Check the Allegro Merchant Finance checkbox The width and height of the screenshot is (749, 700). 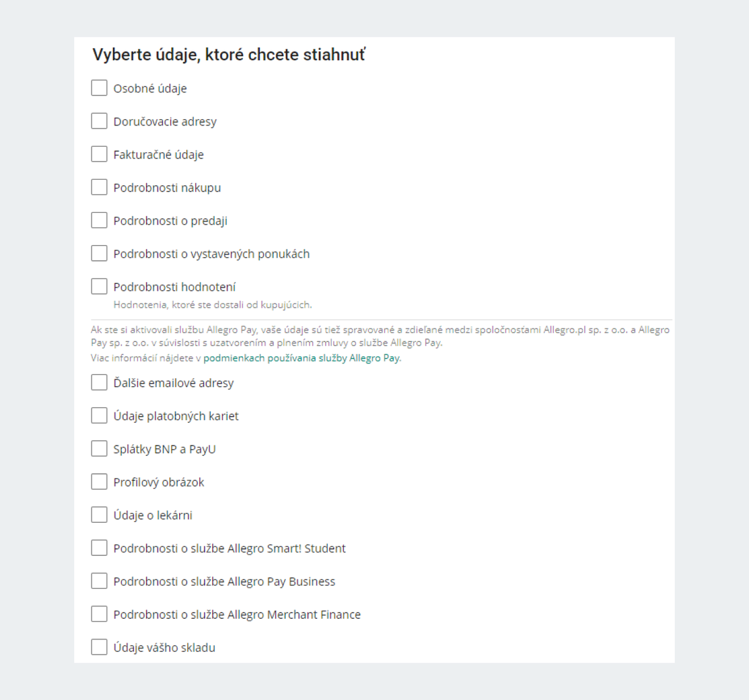(99, 614)
